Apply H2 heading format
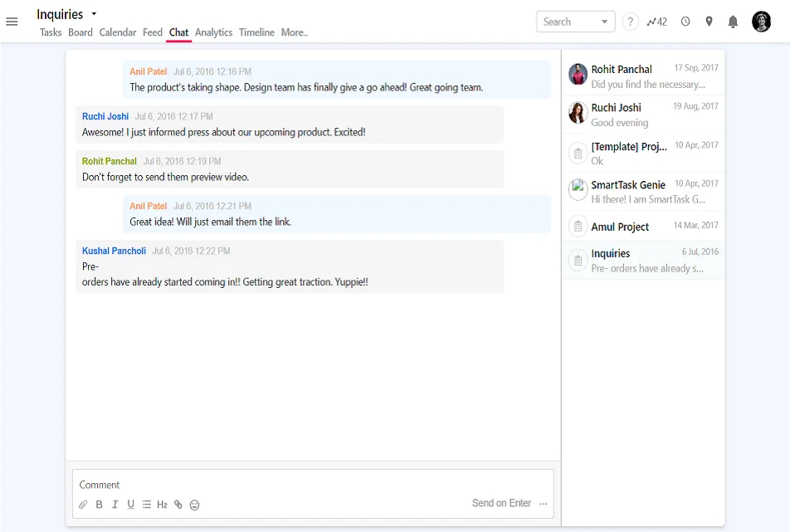This screenshot has height=532, width=790. pos(162,505)
